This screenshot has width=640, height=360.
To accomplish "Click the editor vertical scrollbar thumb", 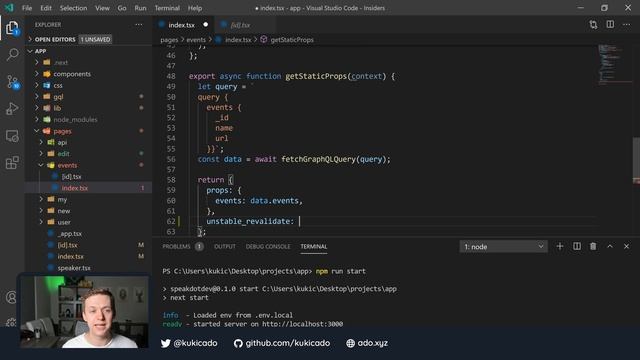I will tap(636, 160).
